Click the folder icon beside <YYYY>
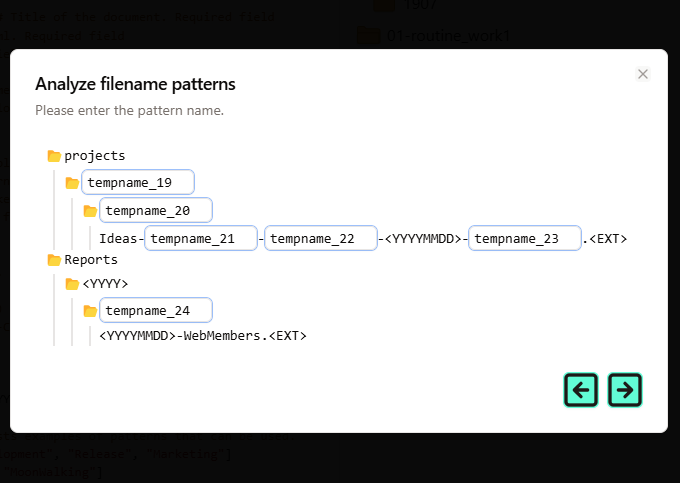Image resolution: width=680 pixels, height=483 pixels. [72, 284]
